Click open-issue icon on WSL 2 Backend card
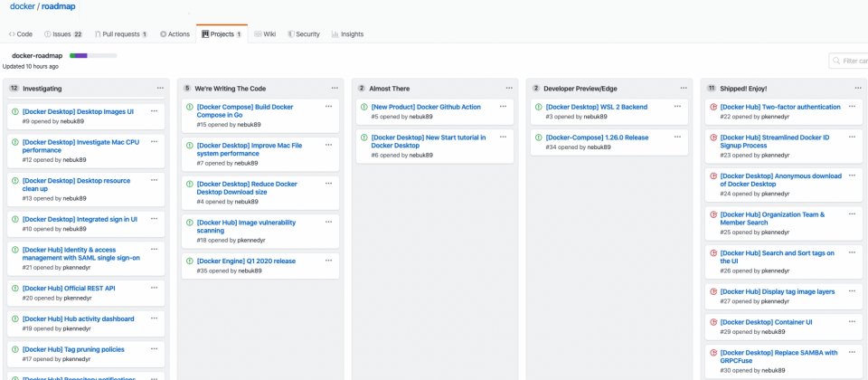Image resolution: width=868 pixels, height=380 pixels. click(538, 107)
